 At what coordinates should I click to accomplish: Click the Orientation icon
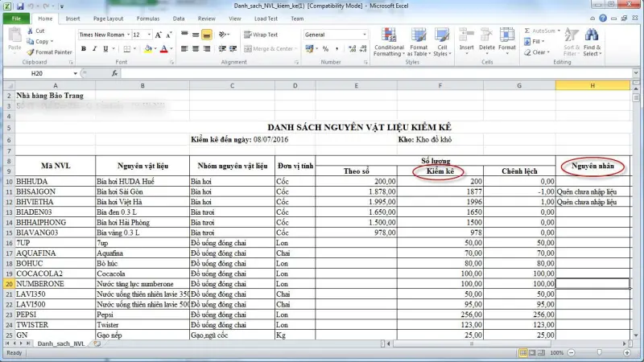223,35
